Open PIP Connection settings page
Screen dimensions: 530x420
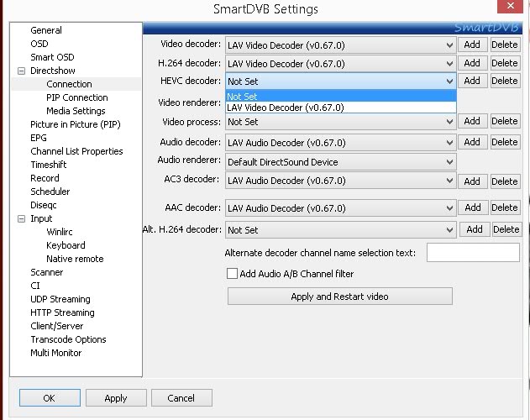pos(77,97)
